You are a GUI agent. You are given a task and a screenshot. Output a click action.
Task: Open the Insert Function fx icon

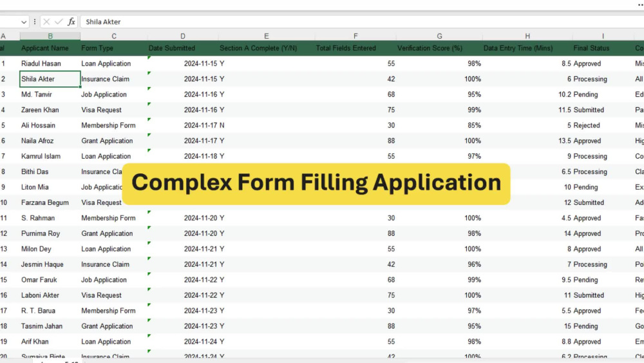(x=71, y=22)
